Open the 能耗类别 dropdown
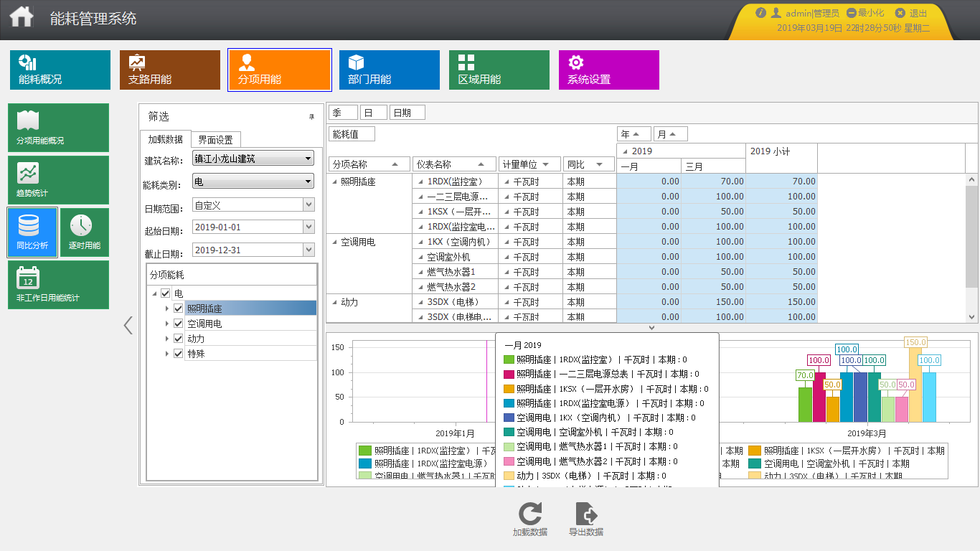The width and height of the screenshot is (980, 551). point(308,182)
